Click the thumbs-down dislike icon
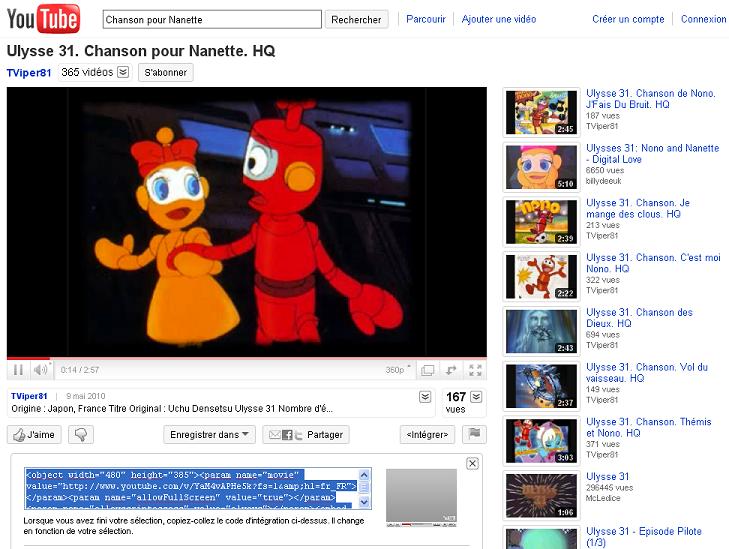The height and width of the screenshot is (549, 729). point(81,435)
